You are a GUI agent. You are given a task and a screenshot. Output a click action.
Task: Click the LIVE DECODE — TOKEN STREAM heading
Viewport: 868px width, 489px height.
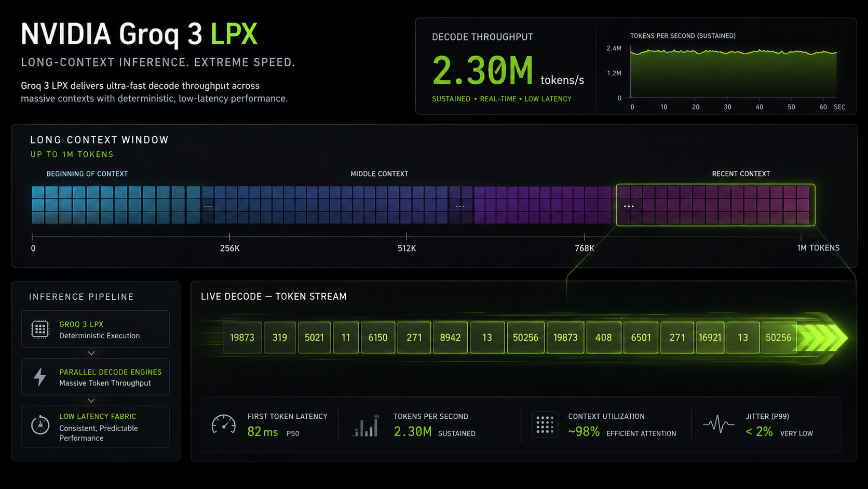point(274,296)
